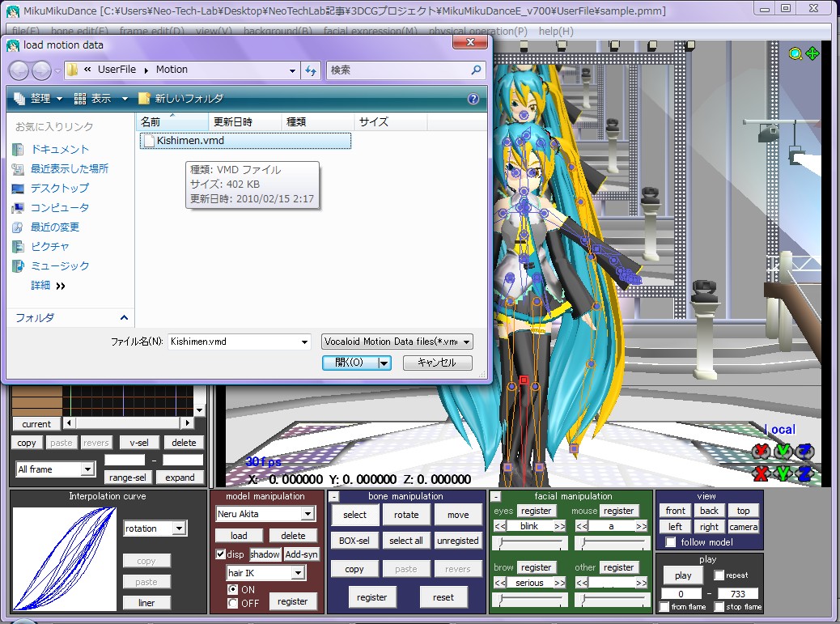Open Recently Changed (最近の変更) link
The width and height of the screenshot is (840, 624).
point(55,227)
